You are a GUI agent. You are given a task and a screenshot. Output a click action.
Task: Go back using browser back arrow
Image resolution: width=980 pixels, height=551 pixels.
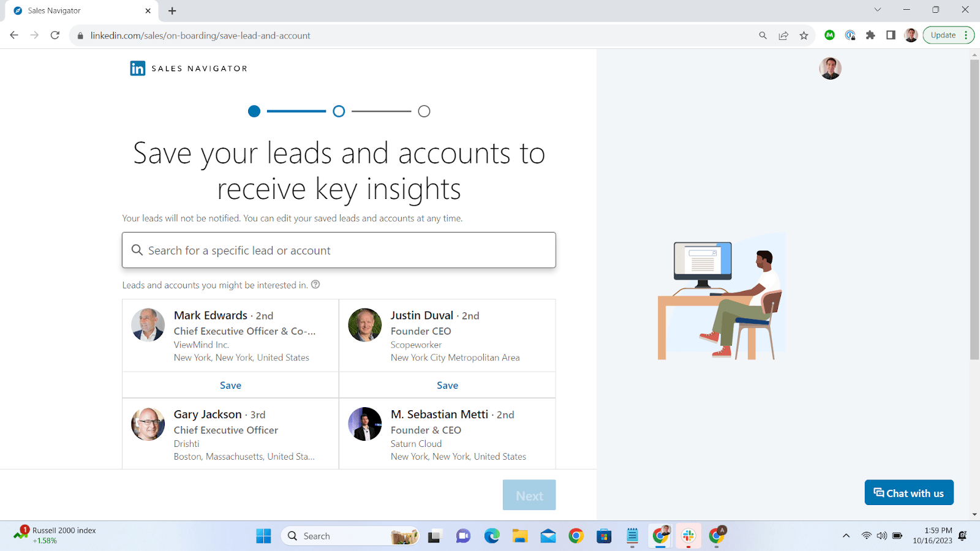[14, 36]
